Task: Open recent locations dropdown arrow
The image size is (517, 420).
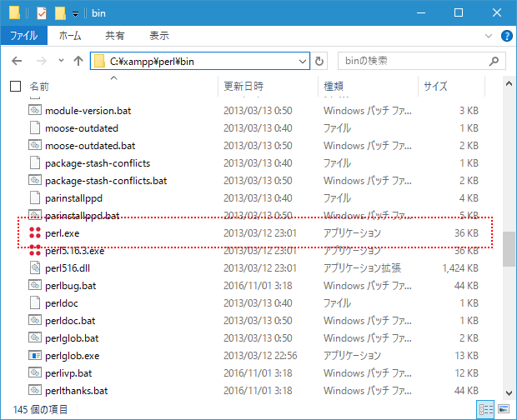Action: pos(61,61)
